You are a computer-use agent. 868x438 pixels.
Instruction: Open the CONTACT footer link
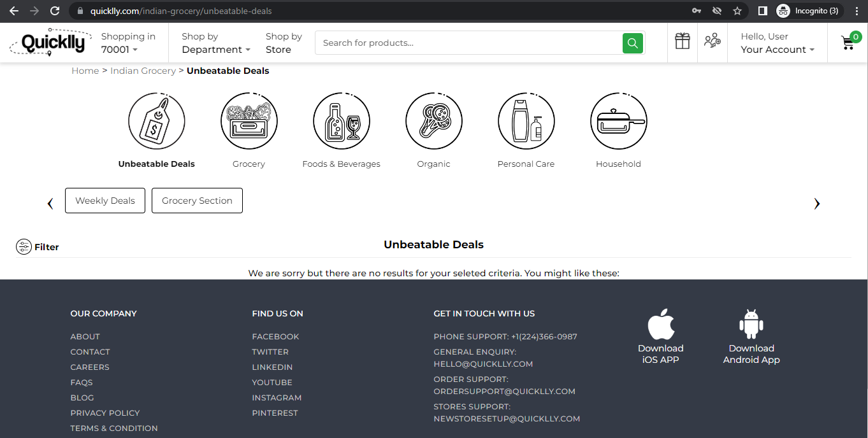coord(90,352)
